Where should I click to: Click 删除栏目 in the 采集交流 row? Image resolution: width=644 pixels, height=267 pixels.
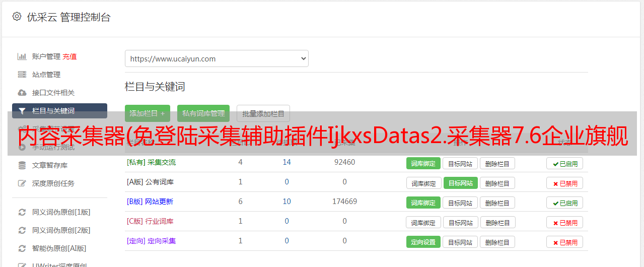[x=497, y=163]
